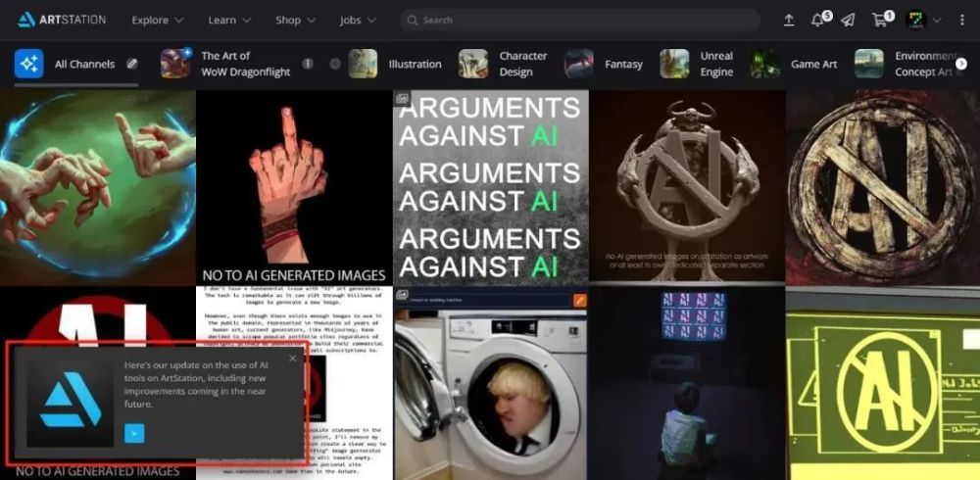Screen dimensions: 980x480
Task: Open the upload artwork icon
Action: click(x=789, y=21)
